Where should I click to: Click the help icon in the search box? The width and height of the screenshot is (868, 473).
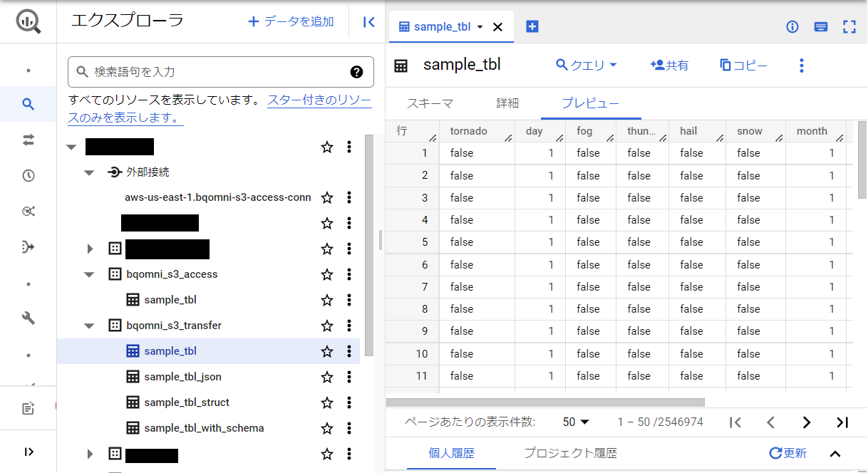point(357,72)
